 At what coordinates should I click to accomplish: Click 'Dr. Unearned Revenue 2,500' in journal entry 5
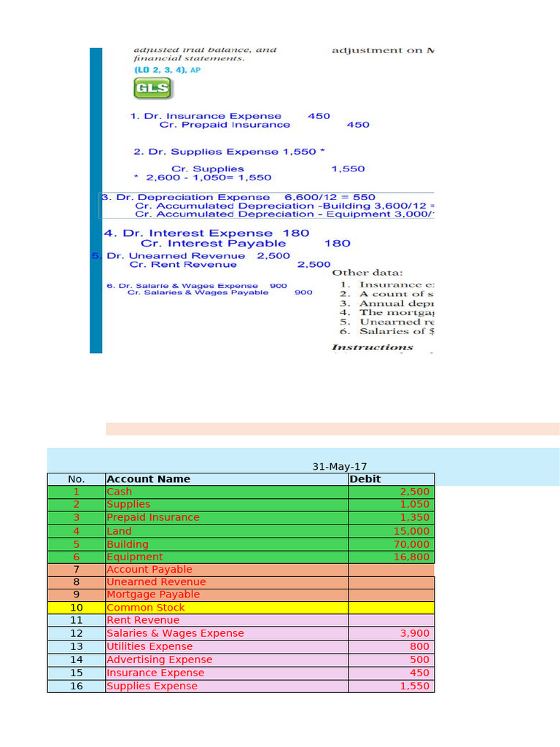198,256
